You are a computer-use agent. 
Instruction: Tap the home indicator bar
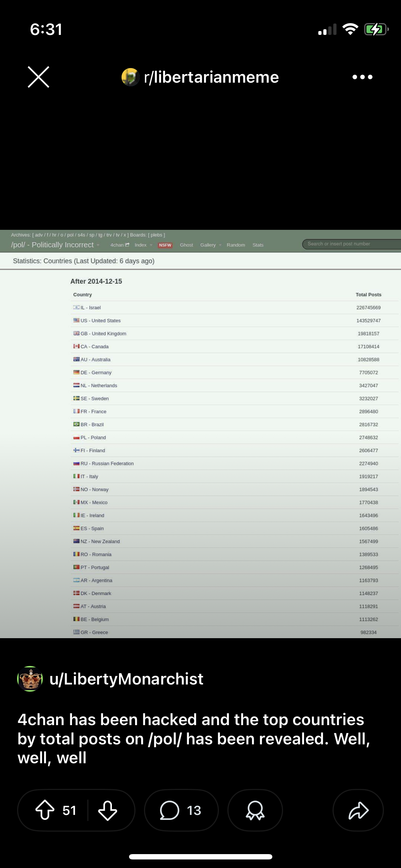(201, 857)
